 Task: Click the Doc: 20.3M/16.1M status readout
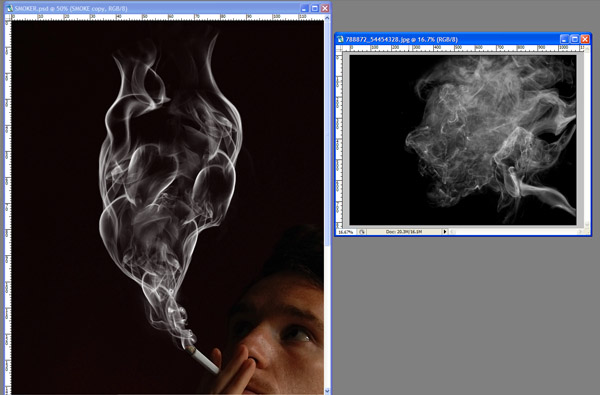404,232
